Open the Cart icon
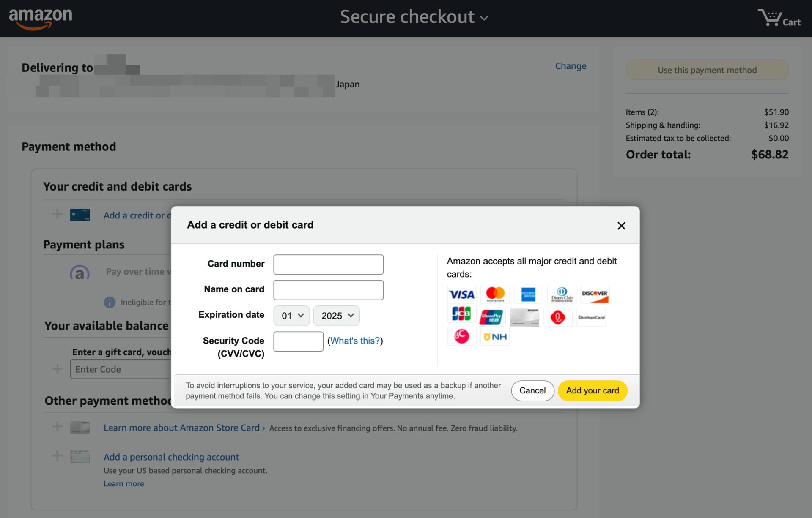Viewport: 812px width, 518px height. coord(779,19)
